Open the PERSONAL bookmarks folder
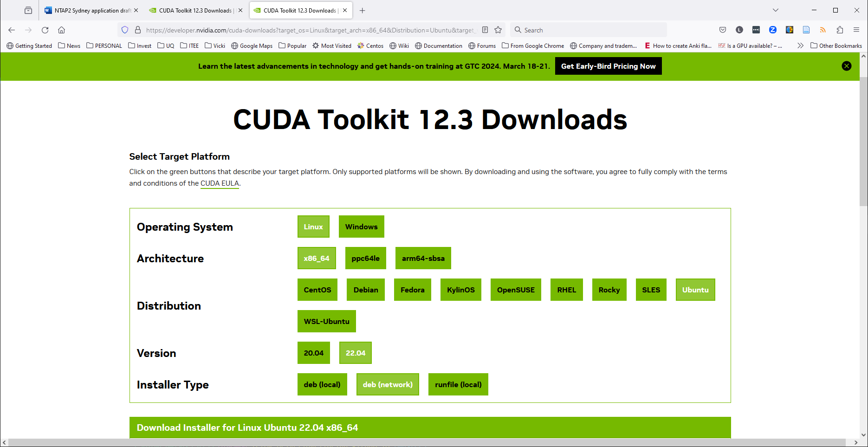Screen dimensions: 868x447 coord(104,45)
